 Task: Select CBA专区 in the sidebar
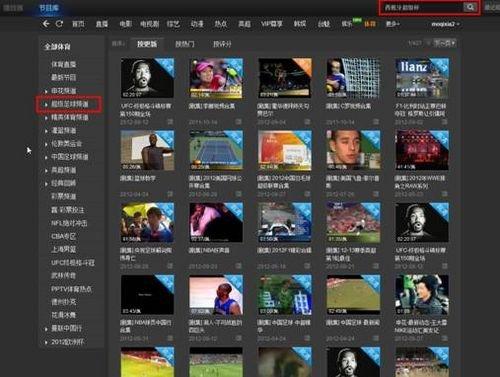tap(63, 236)
